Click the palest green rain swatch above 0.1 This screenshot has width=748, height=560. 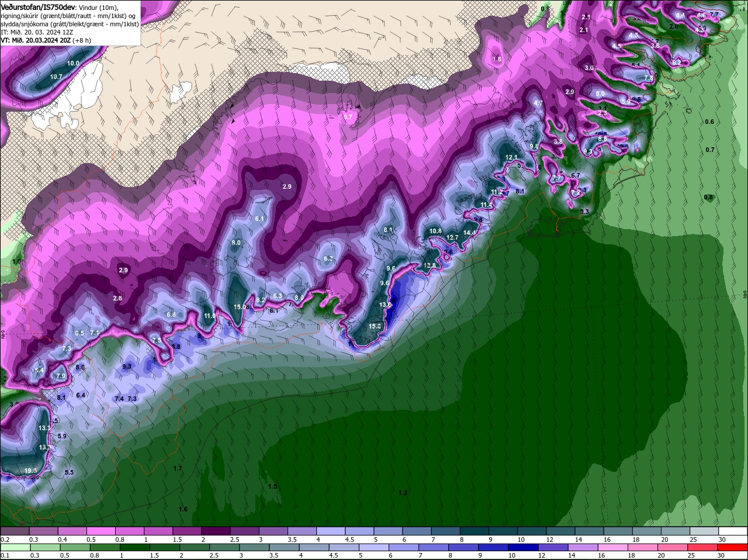[x=15, y=547]
